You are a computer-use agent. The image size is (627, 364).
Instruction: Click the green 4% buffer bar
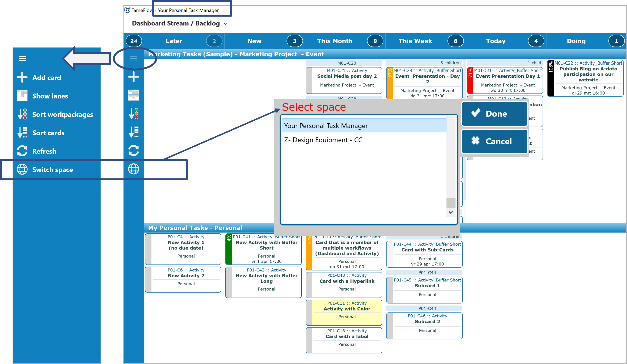click(229, 249)
